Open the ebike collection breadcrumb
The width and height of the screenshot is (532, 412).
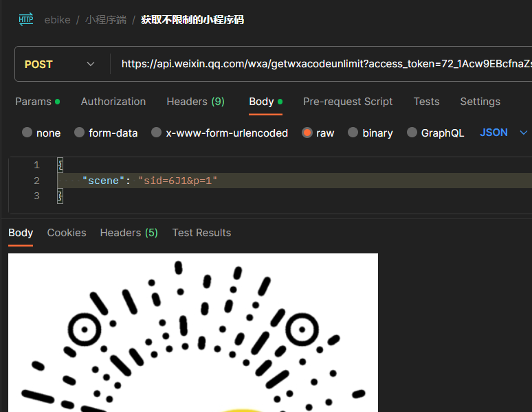57,20
